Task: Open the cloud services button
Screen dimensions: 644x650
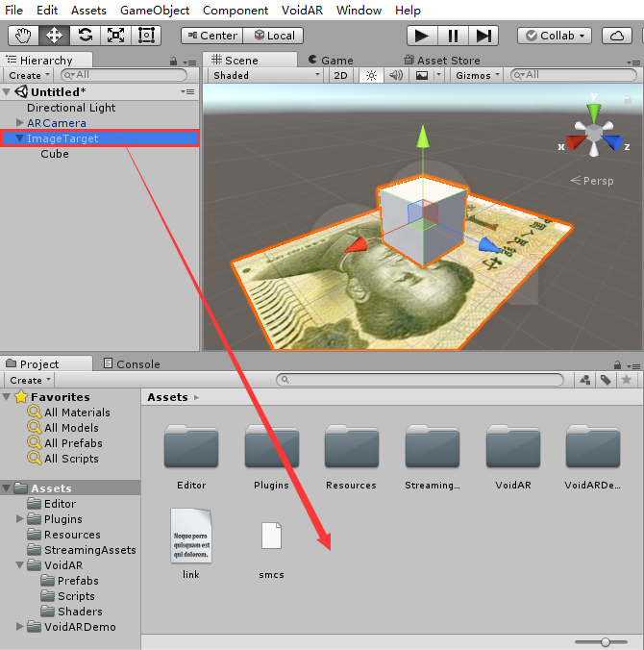Action: pyautogui.click(x=617, y=36)
